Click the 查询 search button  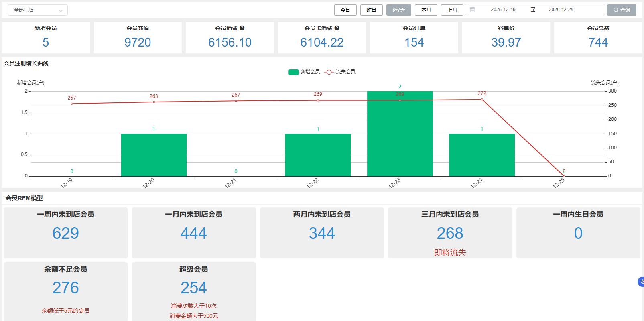pyautogui.click(x=622, y=10)
